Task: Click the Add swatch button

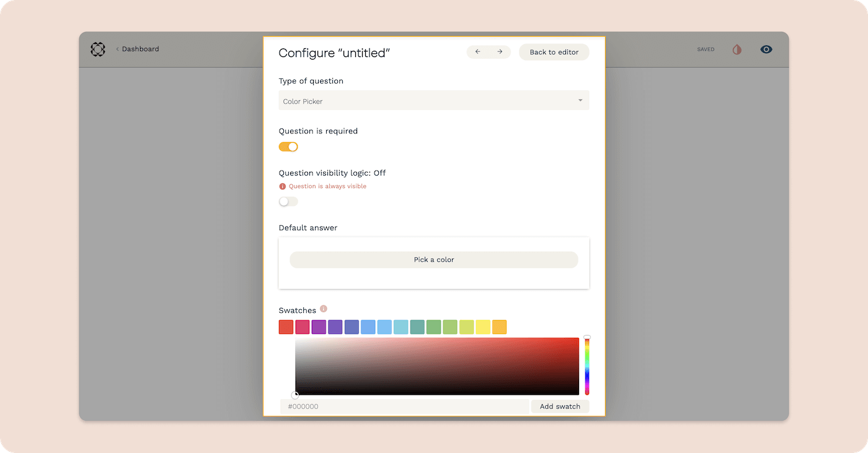Action: 560,406
